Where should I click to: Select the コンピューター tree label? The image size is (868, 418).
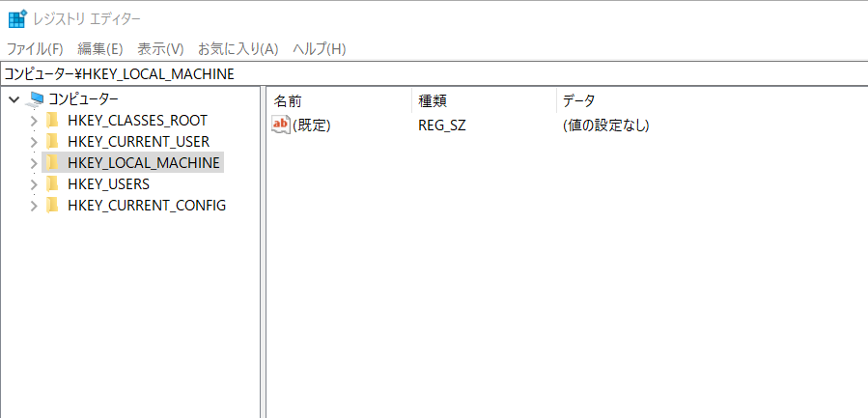click(x=83, y=99)
